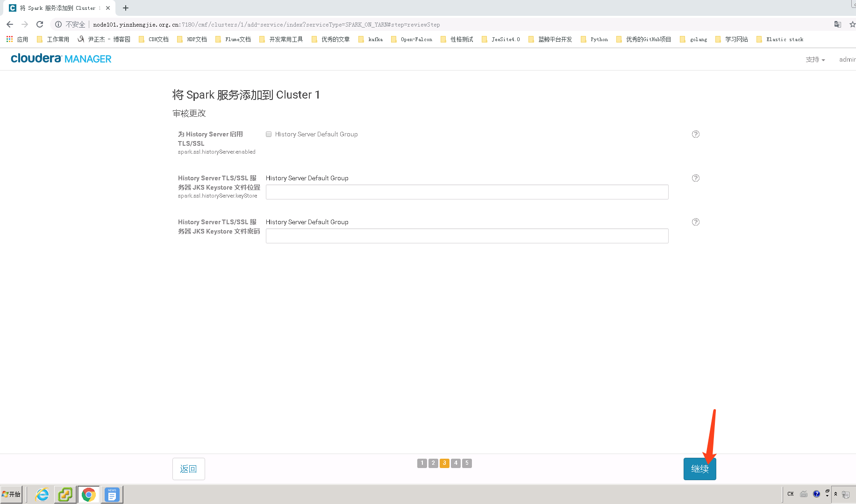Click the bookmark star icon
856x504 pixels.
(x=852, y=24)
